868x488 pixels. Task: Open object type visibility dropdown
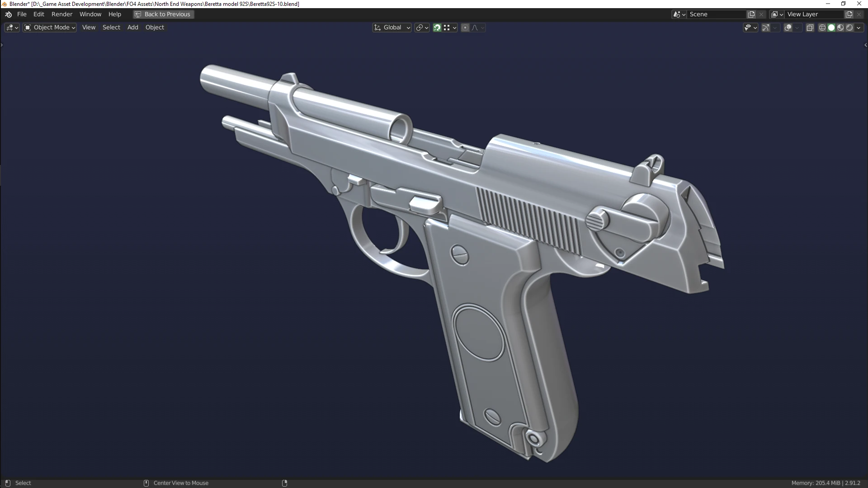750,28
